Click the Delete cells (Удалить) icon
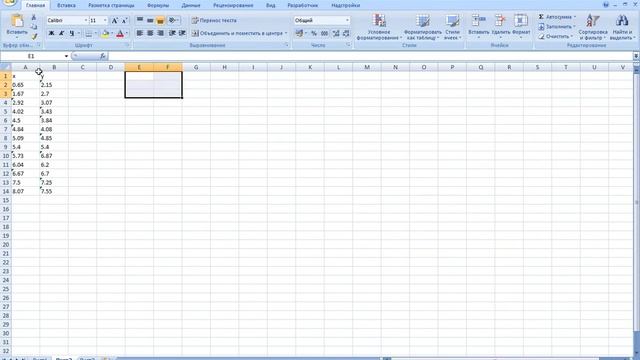Viewport: 640px width, 360px height. (500, 20)
